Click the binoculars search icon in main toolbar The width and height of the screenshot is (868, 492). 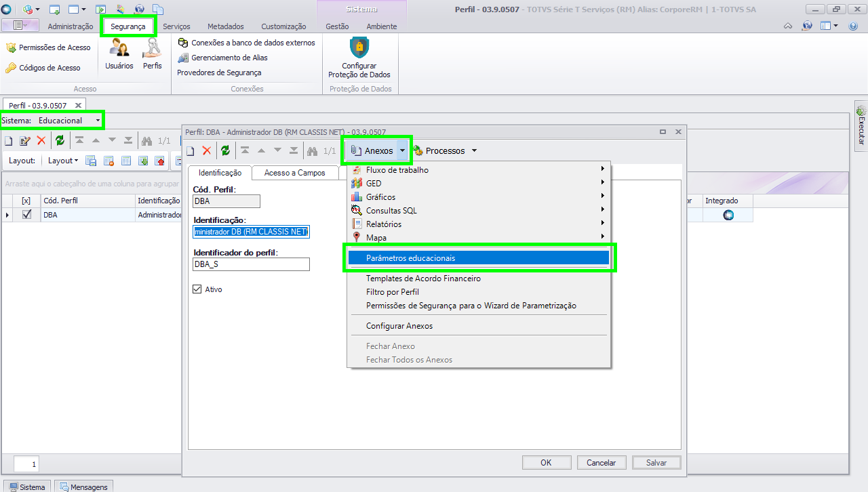point(146,141)
